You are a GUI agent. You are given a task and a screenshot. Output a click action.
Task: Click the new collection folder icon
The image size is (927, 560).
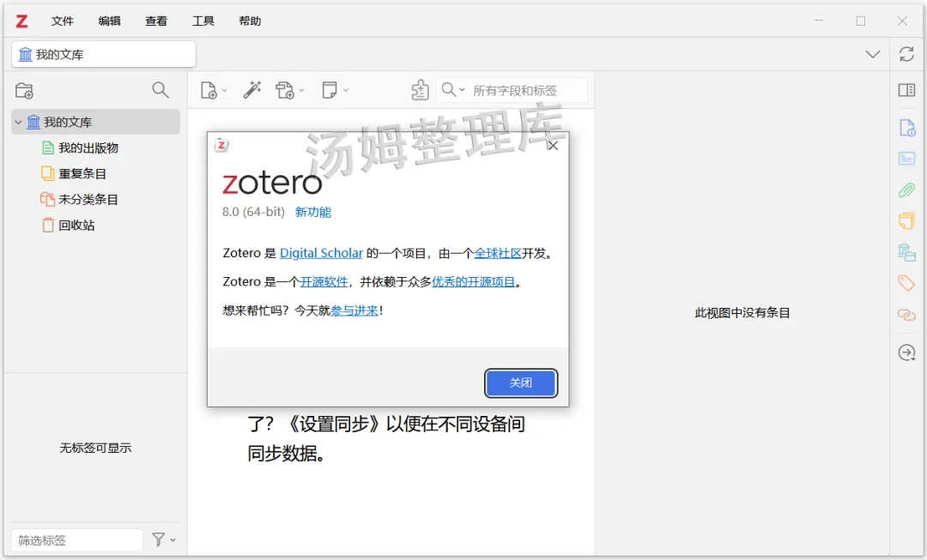24,90
